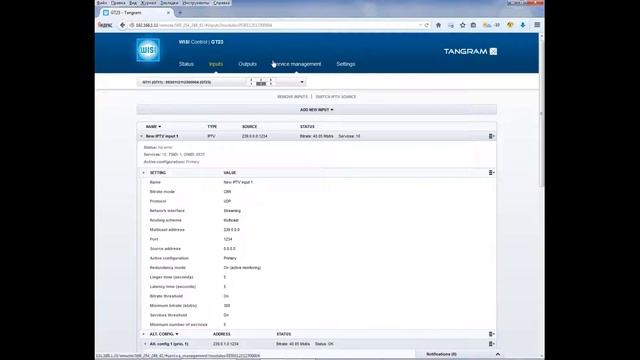640x360 pixels.
Task: Open the module selection dropdown
Action: 221,82
